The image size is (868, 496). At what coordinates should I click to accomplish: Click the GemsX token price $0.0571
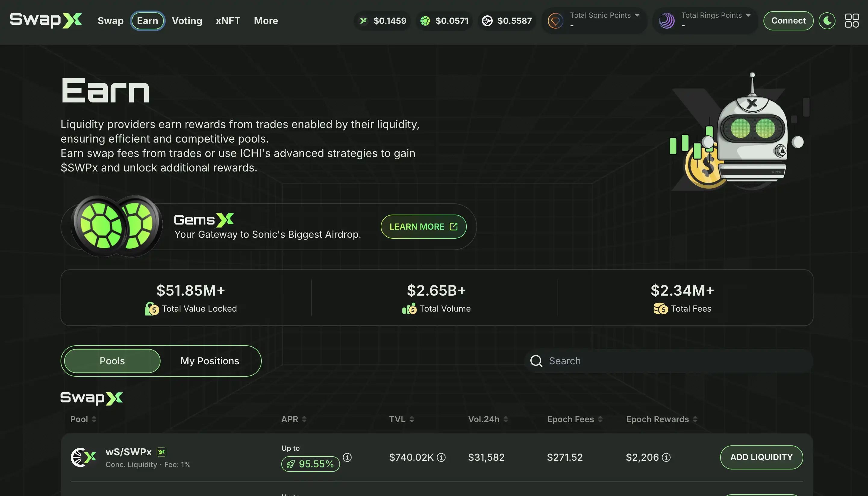[451, 21]
